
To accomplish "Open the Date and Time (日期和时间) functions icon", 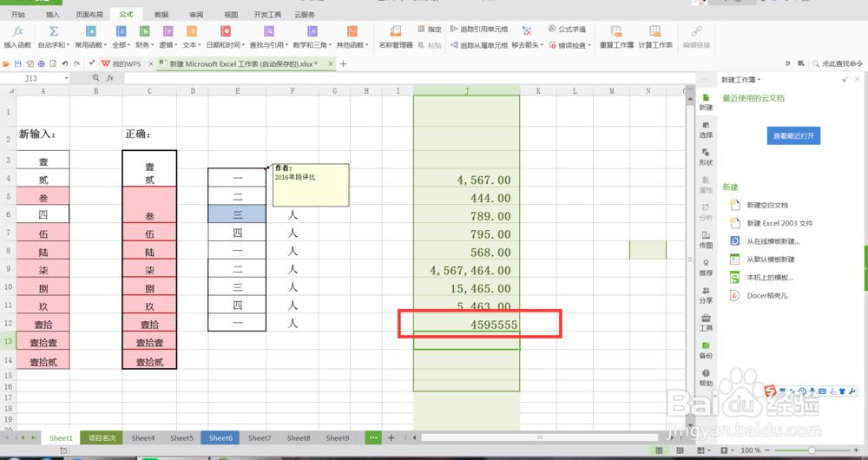I will point(226,31).
